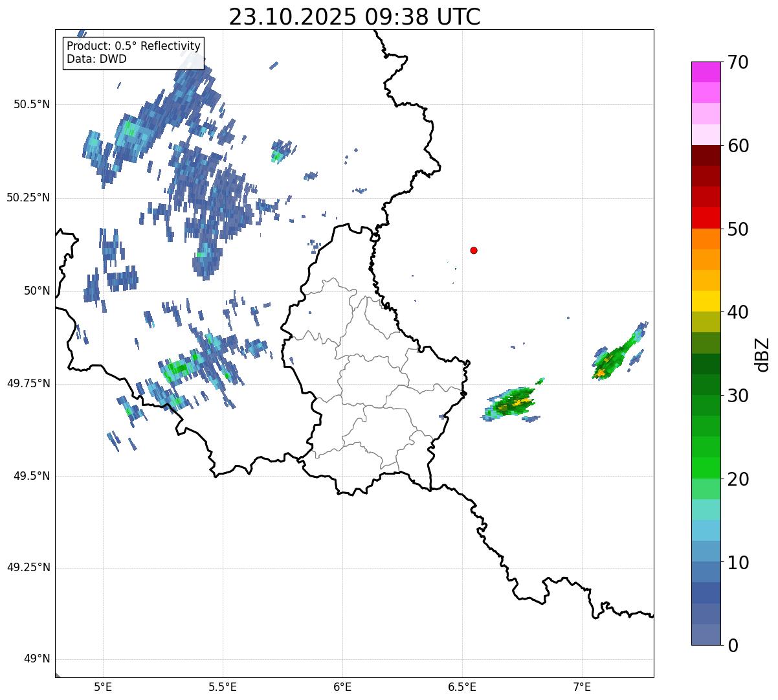Click the small green echo near 5.7°E 50.35°N

click(x=278, y=155)
